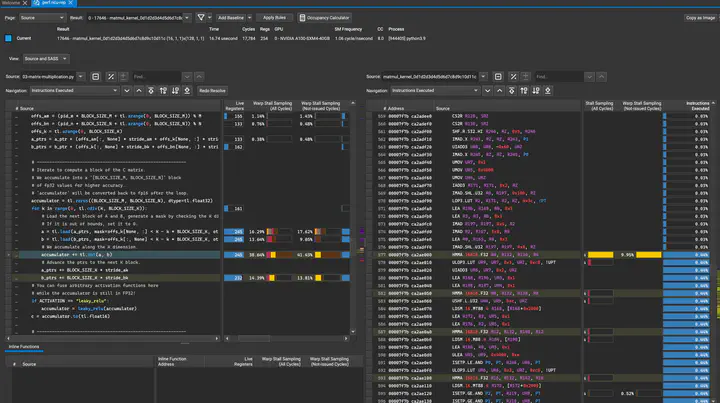This screenshot has width=720, height=403.
Task: Open the arrow next to the filter icon
Action: point(209,17)
